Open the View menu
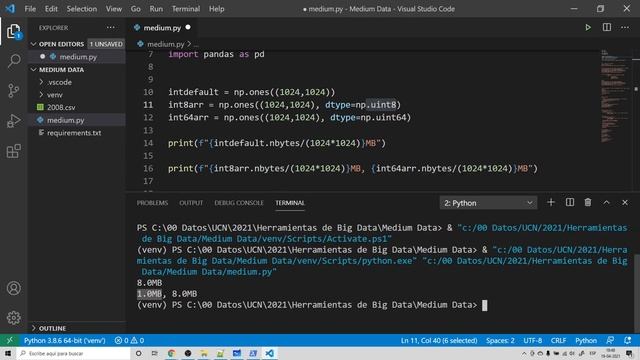 [113, 9]
